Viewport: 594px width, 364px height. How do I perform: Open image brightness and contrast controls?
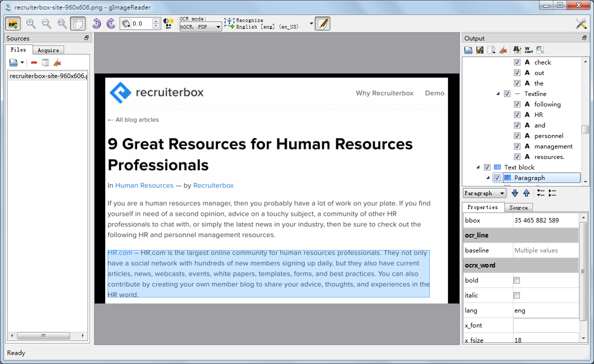click(x=169, y=24)
